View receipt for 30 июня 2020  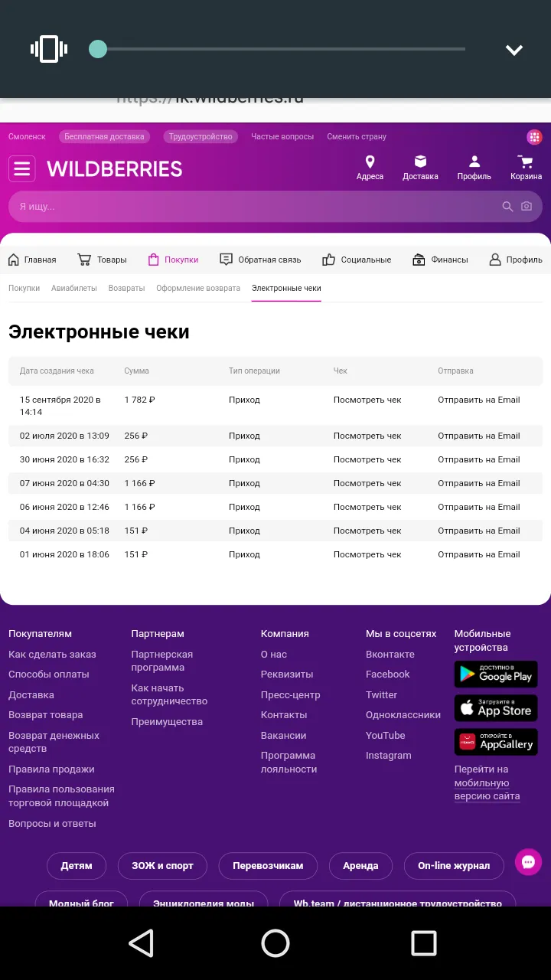click(x=367, y=459)
